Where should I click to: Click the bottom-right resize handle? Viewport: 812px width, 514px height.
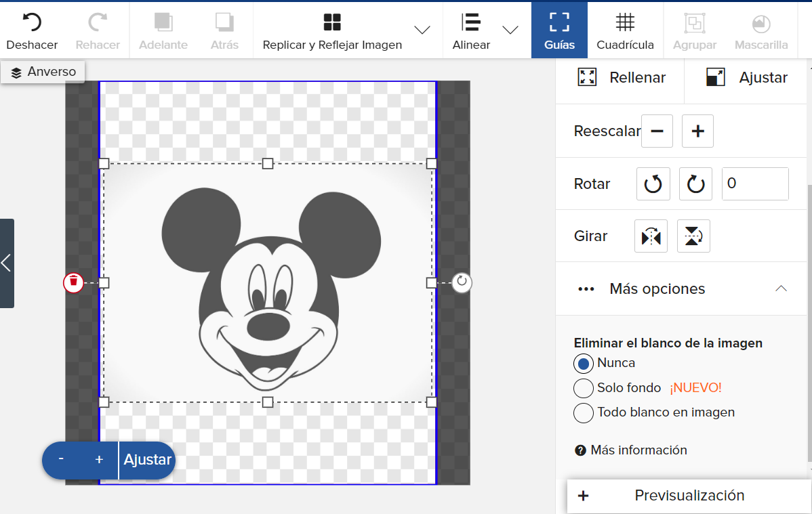[431, 402]
